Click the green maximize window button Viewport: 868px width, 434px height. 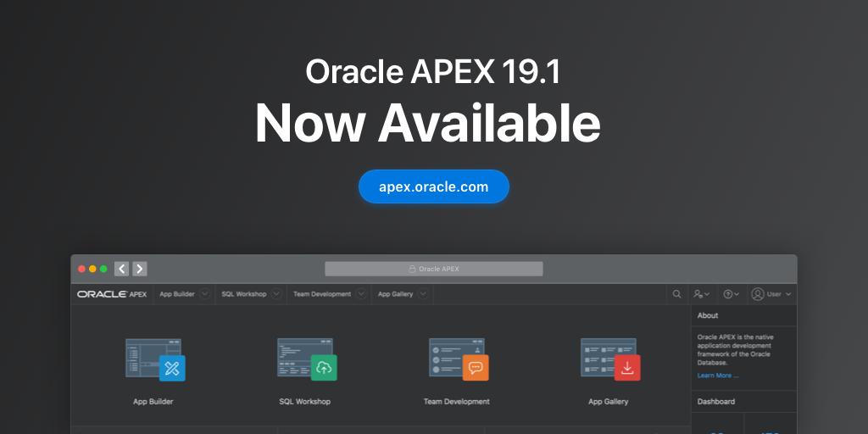(103, 269)
